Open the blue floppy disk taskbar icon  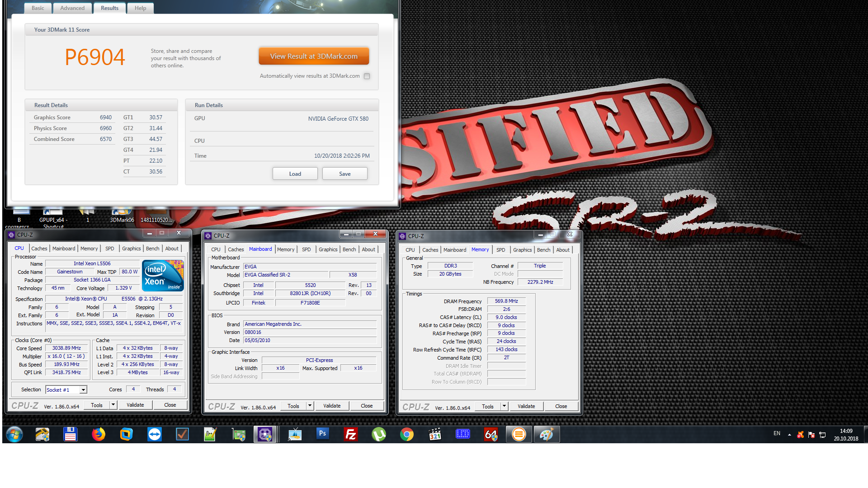click(x=70, y=435)
